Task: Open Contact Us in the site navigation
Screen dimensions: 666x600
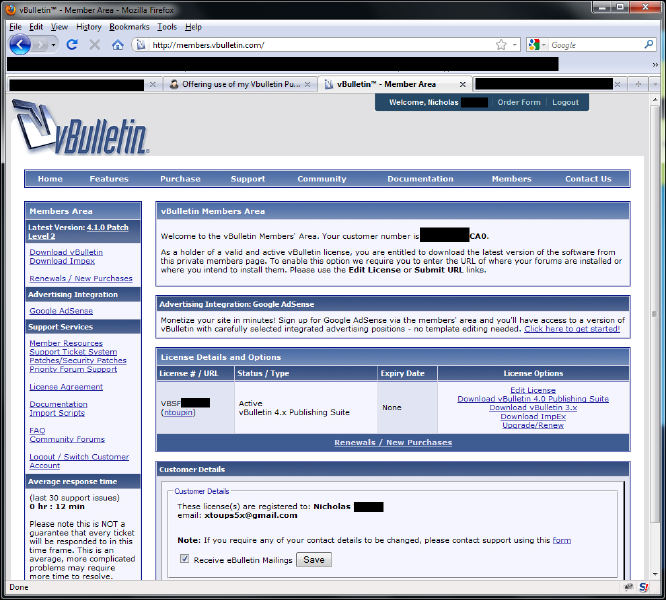Action: (x=588, y=179)
